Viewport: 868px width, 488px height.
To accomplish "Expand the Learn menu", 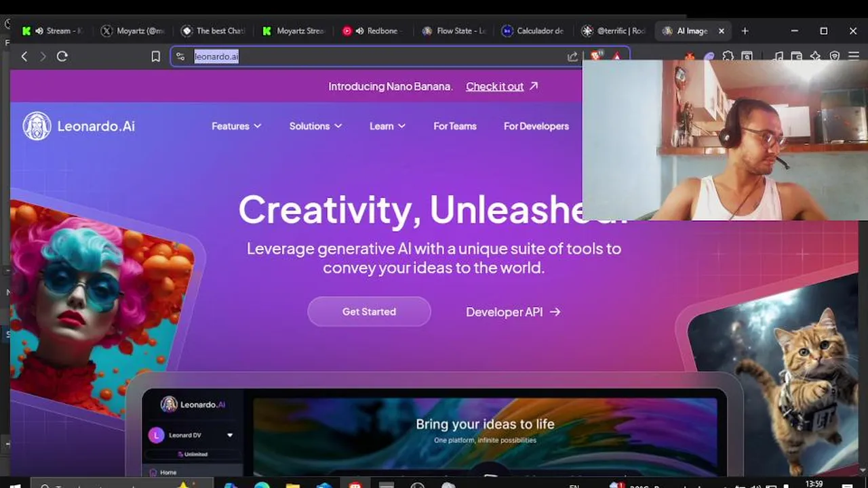I will pos(387,126).
